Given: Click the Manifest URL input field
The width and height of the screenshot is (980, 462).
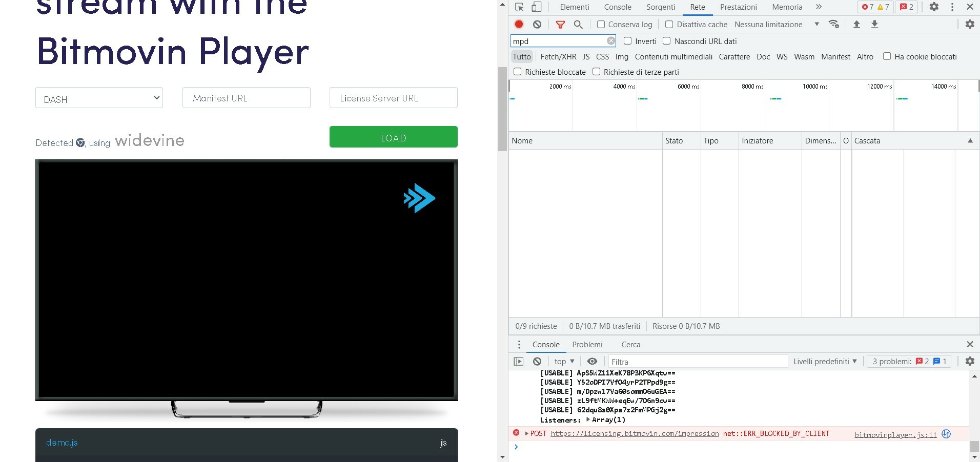Looking at the screenshot, I should (247, 98).
